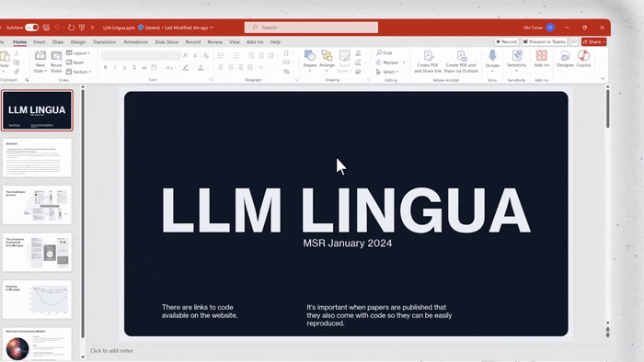The image size is (644, 362).
Task: Open the Draw ribbon tab
Action: pyautogui.click(x=58, y=42)
